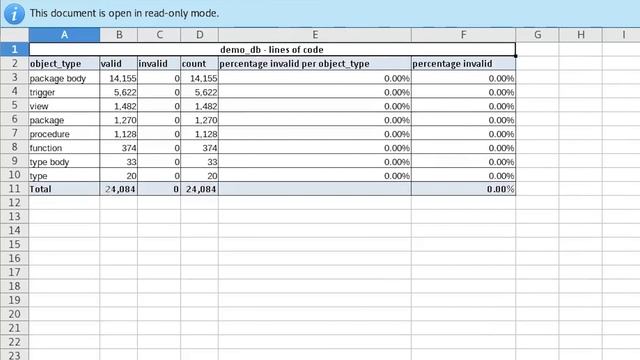
Task: Select row 1 header
Action: [14, 49]
